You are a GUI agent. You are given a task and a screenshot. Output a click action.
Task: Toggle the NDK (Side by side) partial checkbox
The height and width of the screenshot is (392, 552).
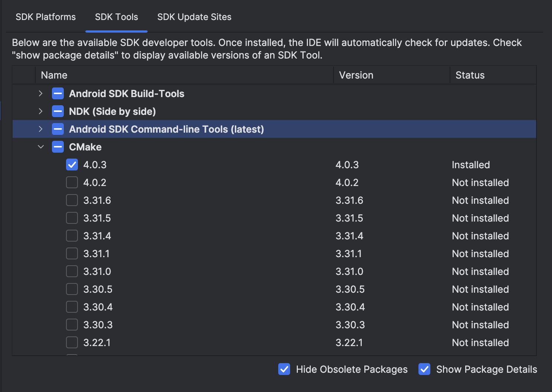[58, 112]
